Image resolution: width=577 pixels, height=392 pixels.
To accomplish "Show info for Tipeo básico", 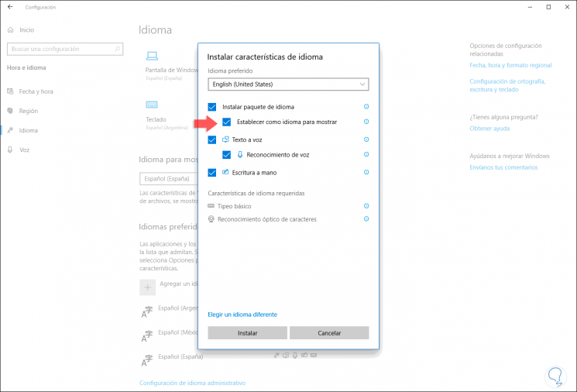I will tap(366, 206).
